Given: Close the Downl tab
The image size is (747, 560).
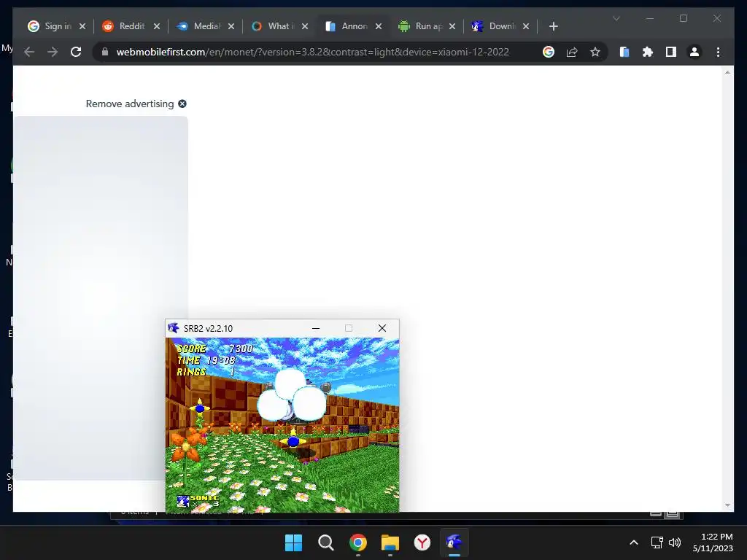Looking at the screenshot, I should 526,26.
